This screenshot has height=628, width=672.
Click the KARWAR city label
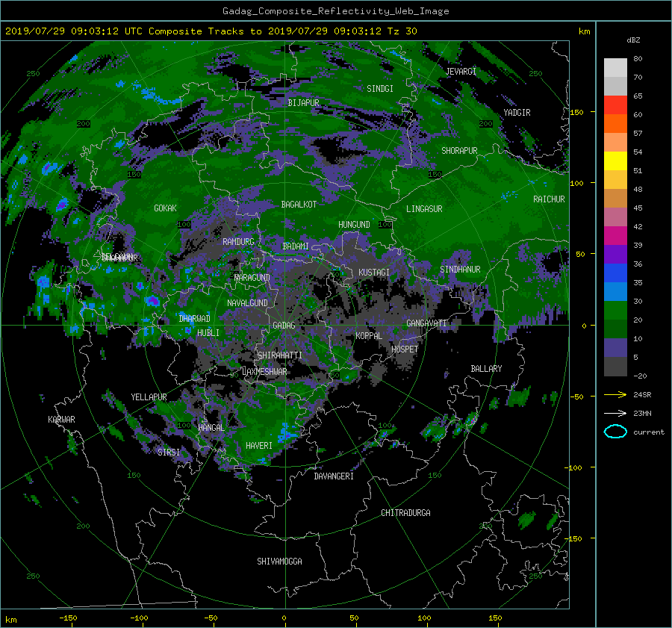61,420
